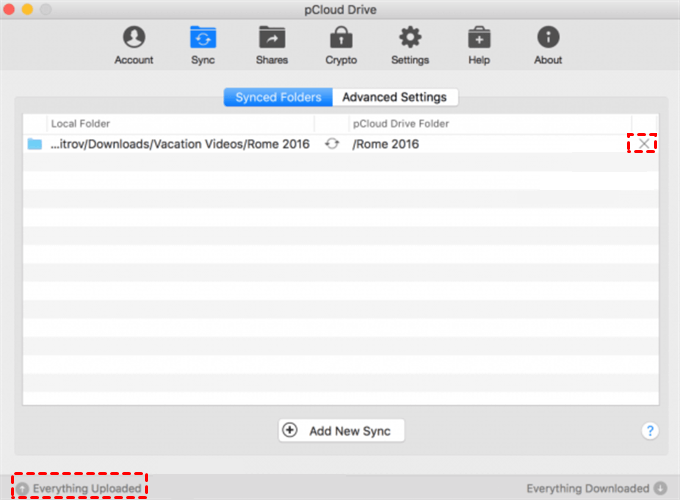Open the question mark help button
Screen dimensions: 680x500
pos(650,431)
